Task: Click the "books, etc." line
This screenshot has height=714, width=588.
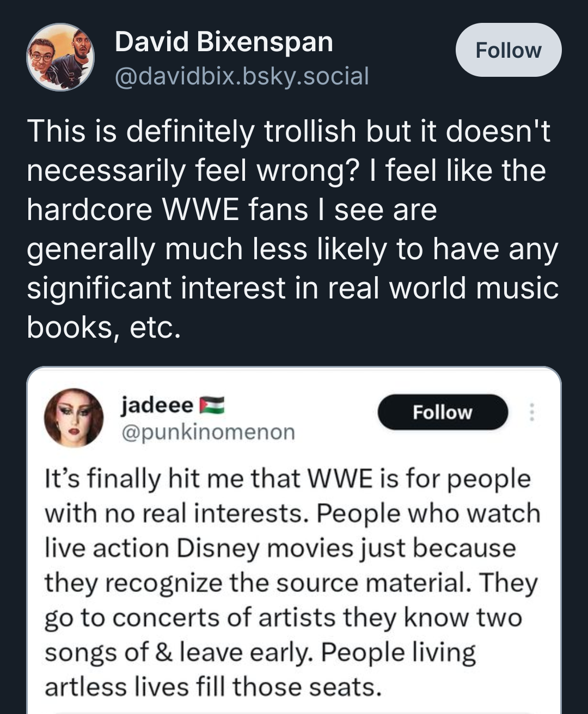Action: pos(103,327)
